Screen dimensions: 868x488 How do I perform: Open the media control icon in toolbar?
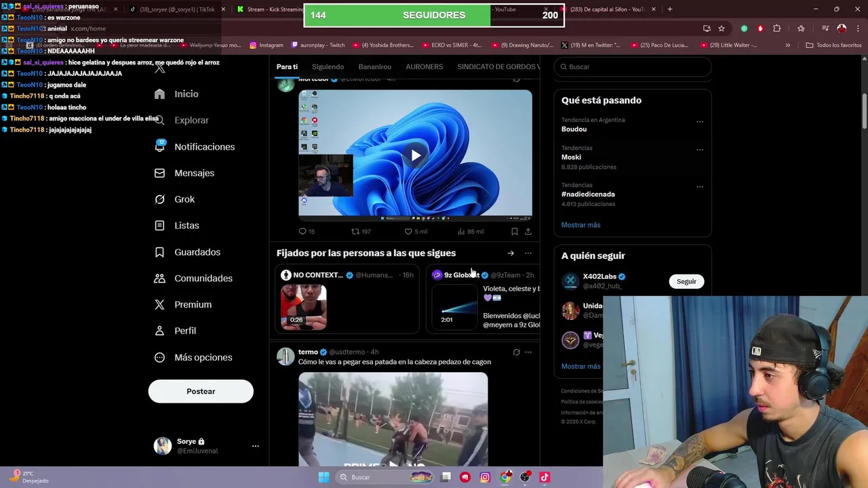(x=825, y=28)
